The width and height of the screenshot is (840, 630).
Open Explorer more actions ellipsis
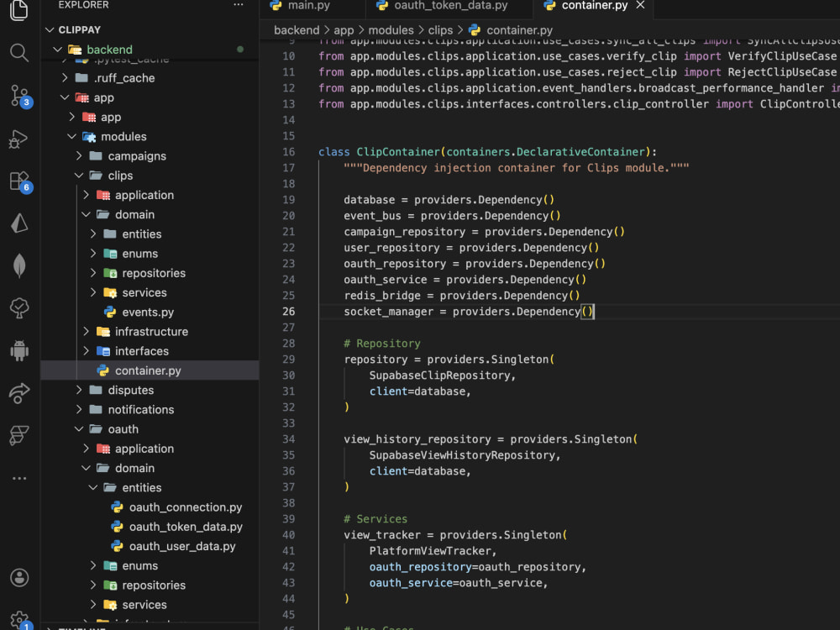(x=239, y=5)
